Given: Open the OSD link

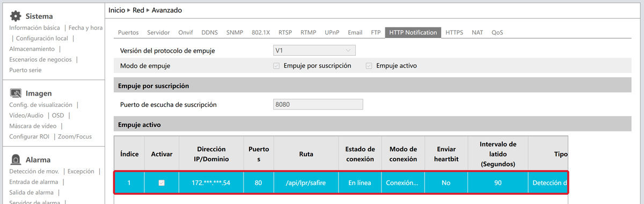Looking at the screenshot, I should click(58, 115).
